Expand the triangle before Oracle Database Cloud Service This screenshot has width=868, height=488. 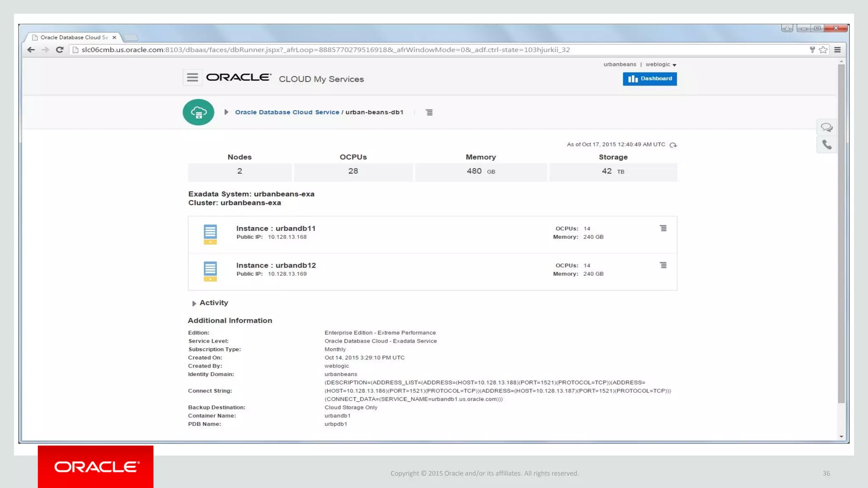(x=226, y=112)
